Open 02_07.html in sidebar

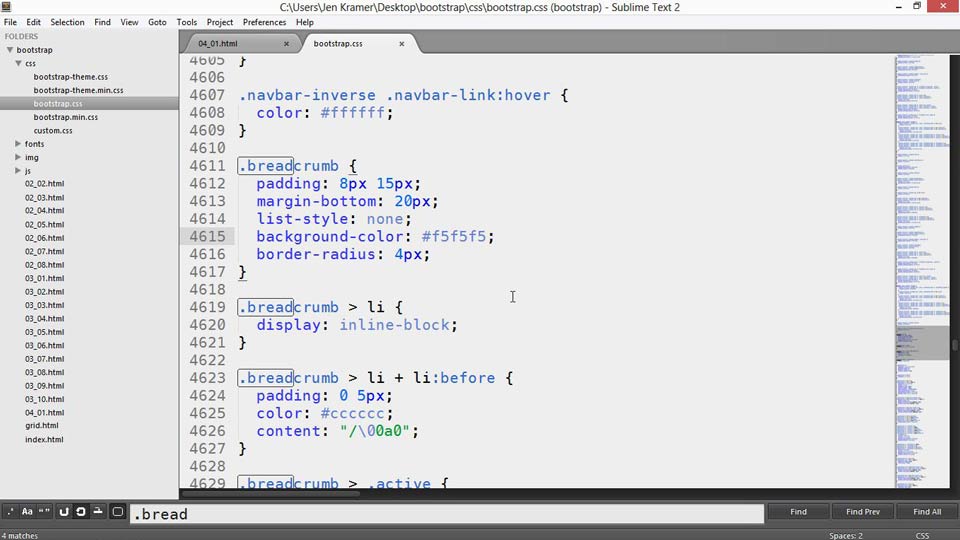click(44, 252)
